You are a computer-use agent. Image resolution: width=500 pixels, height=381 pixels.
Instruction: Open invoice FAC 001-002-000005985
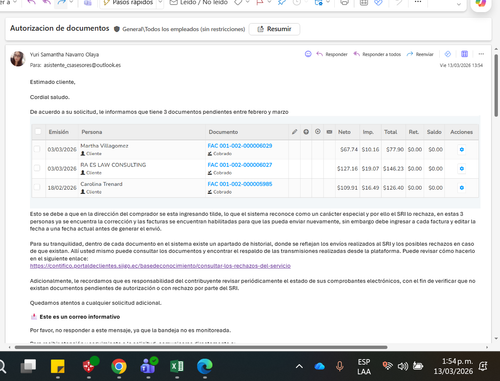coord(240,184)
